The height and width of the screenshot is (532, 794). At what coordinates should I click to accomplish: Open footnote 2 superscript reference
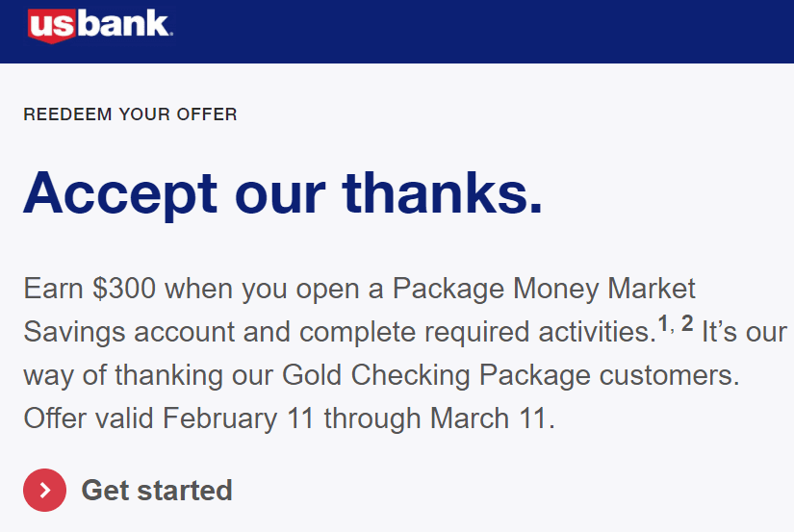[x=687, y=323]
